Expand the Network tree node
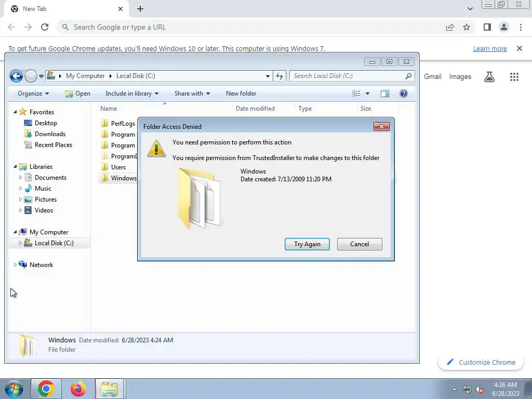 pos(15,264)
